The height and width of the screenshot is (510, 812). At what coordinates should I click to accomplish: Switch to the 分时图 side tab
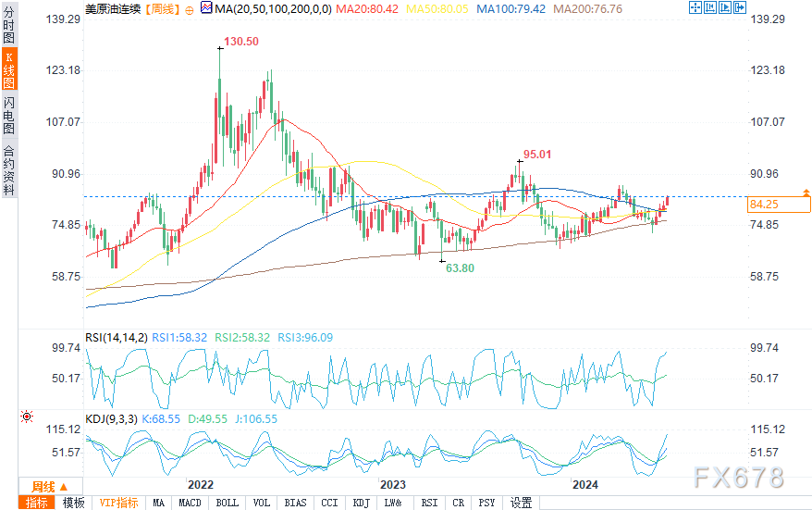coord(9,24)
